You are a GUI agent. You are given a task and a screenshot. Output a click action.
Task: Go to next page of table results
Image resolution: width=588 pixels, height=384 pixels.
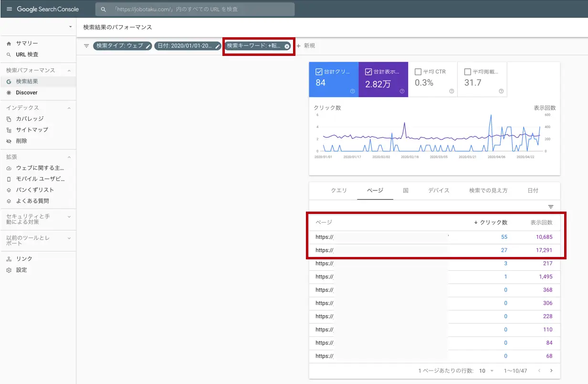point(551,371)
